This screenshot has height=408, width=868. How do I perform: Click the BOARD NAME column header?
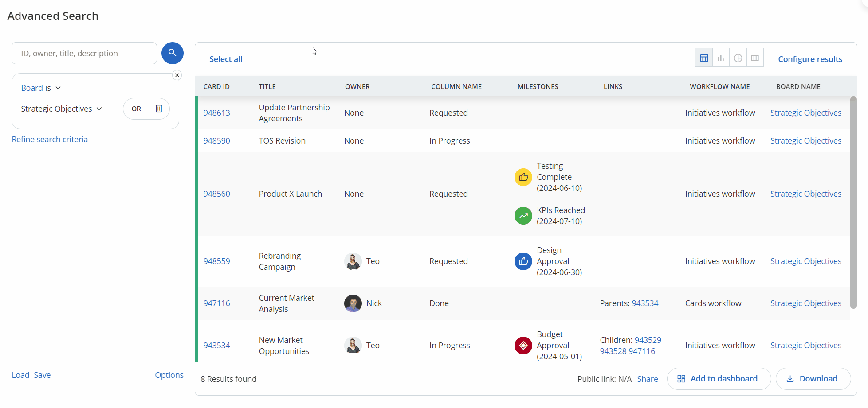(x=798, y=86)
